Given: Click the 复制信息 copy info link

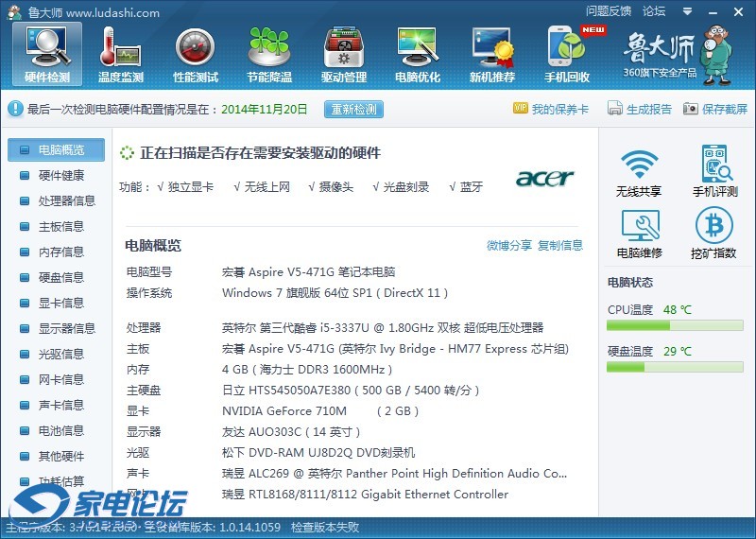Looking at the screenshot, I should pyautogui.click(x=560, y=246).
